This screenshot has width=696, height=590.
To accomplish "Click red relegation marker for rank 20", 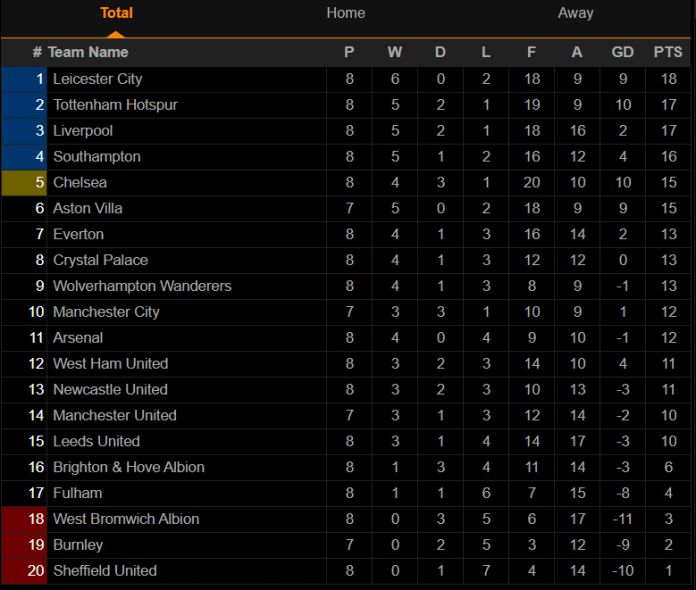I will (x=24, y=570).
